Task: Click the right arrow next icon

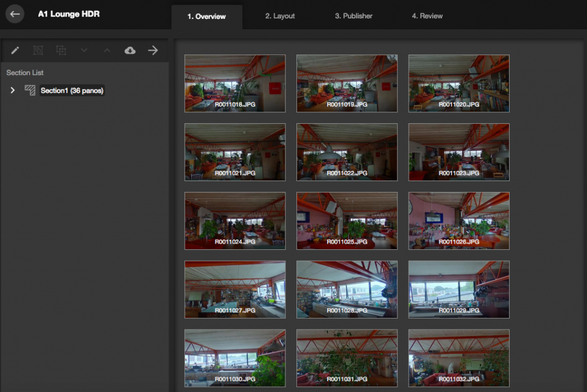Action: 153,50
